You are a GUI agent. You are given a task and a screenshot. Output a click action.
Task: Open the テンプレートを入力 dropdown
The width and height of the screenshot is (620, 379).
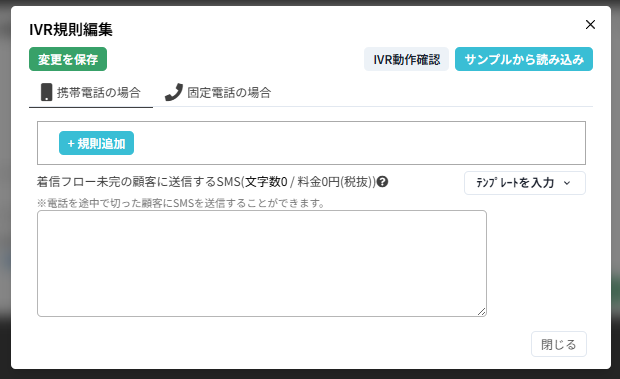click(525, 183)
